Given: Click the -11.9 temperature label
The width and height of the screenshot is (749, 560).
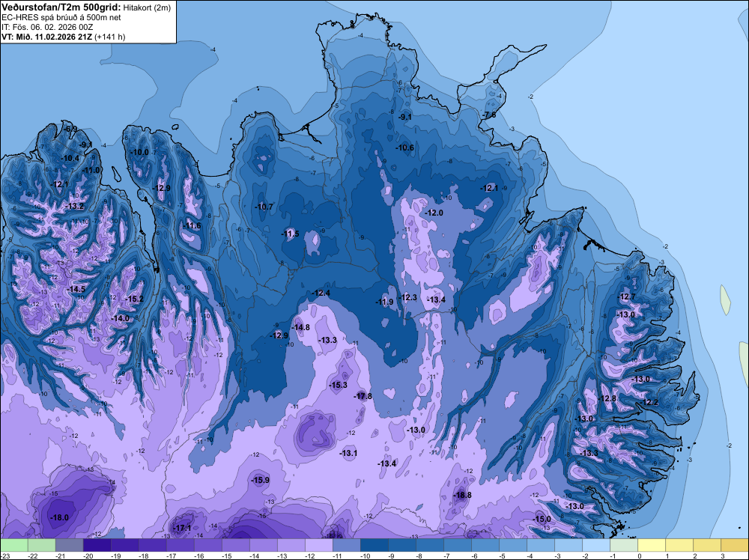Looking at the screenshot, I should click(x=384, y=302).
